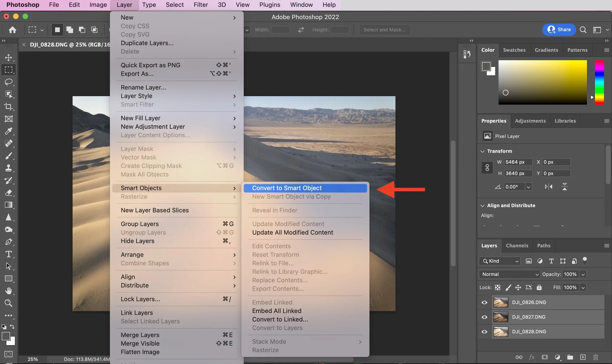Hide the DJI_0826.DNG layer
This screenshot has width=612, height=364.
[484, 302]
